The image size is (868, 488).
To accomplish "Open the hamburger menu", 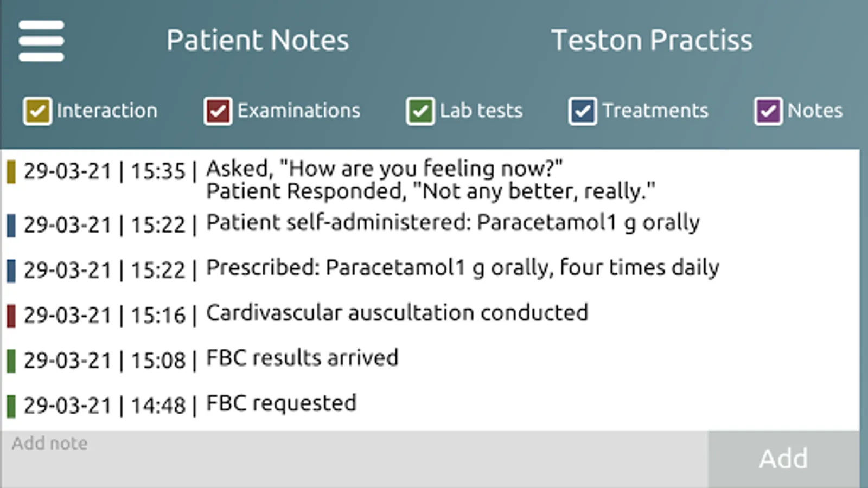I will tap(41, 41).
